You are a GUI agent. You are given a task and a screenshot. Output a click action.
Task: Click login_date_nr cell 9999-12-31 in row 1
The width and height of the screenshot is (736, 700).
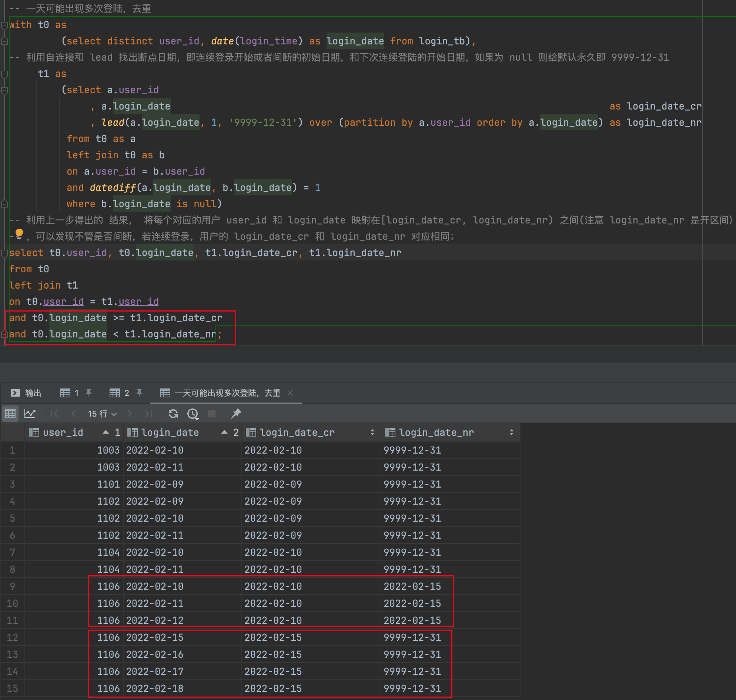(450, 450)
